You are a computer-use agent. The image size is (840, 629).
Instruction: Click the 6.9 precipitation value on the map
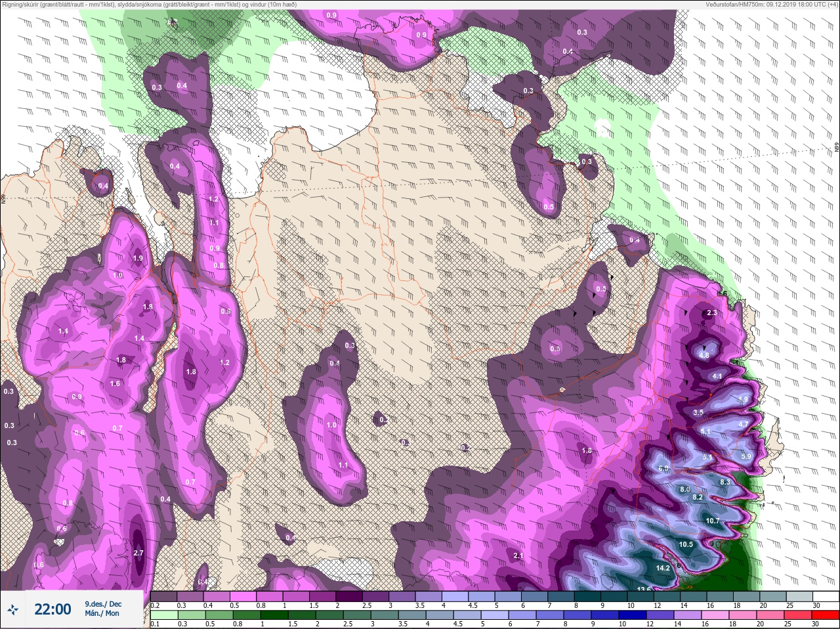click(x=663, y=468)
